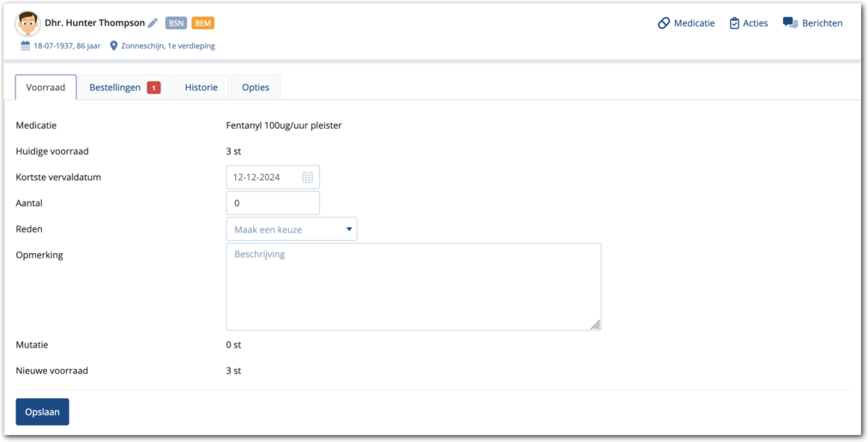Open the Opties tab
Image resolution: width=868 pixels, height=442 pixels.
256,88
